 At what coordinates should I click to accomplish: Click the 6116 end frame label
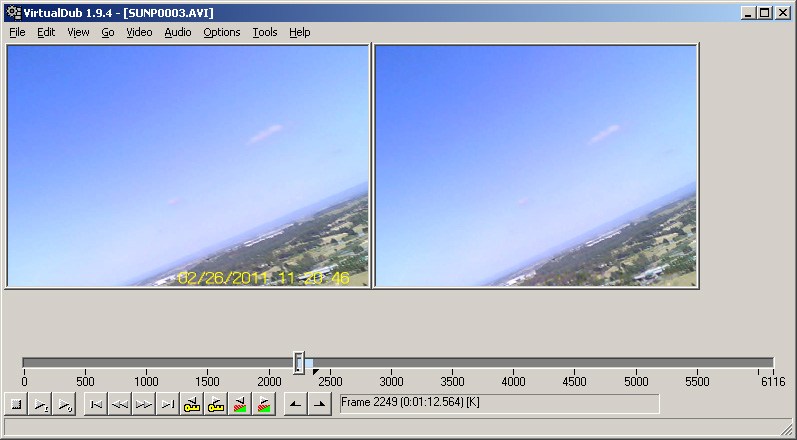click(773, 381)
